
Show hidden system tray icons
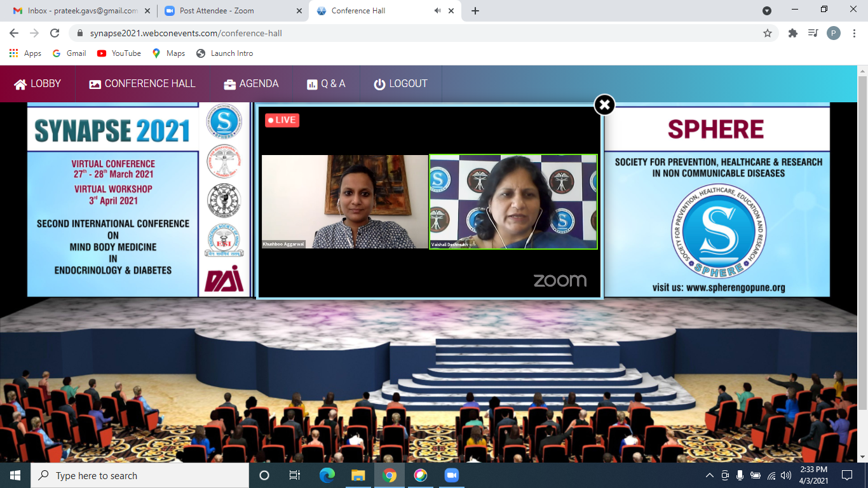coord(710,475)
